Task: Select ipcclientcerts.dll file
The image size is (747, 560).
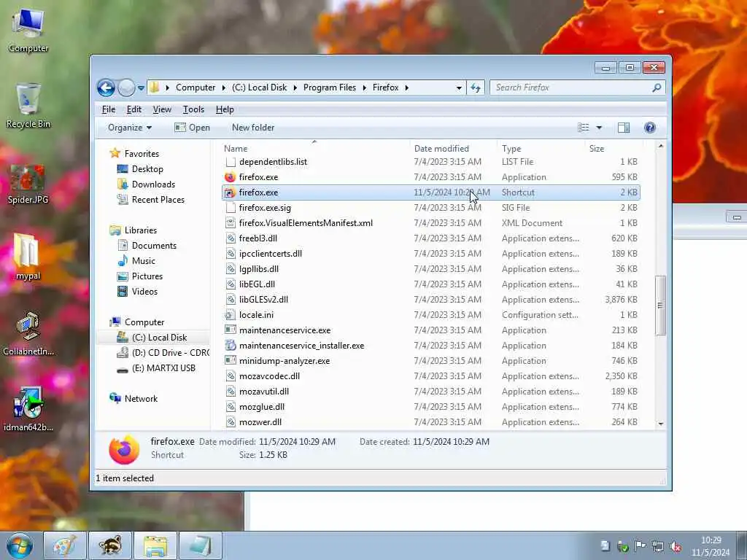Action: point(271,254)
